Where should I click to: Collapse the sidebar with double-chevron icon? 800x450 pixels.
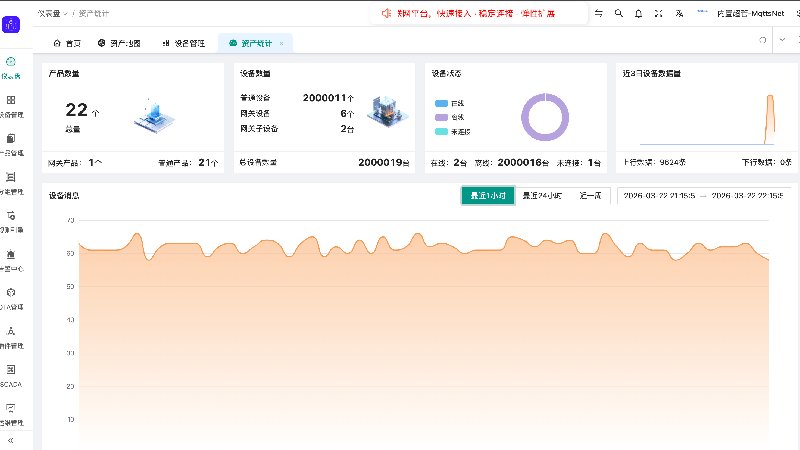(x=11, y=440)
